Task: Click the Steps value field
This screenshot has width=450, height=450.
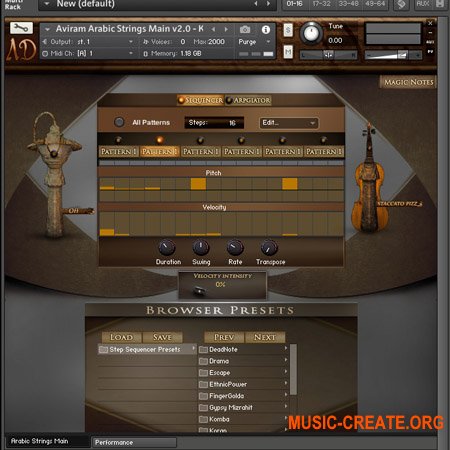Action: coord(214,123)
